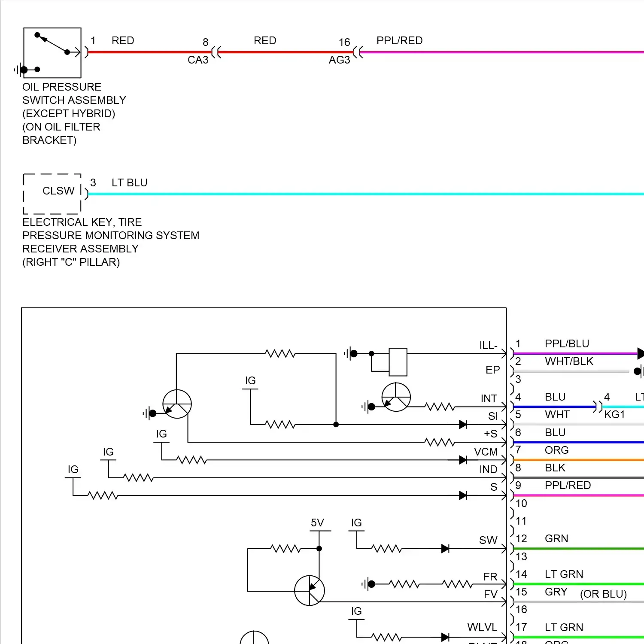644x644 pixels.
Task: Click the orange ORG wire at pin 7
Action: [x=578, y=460]
